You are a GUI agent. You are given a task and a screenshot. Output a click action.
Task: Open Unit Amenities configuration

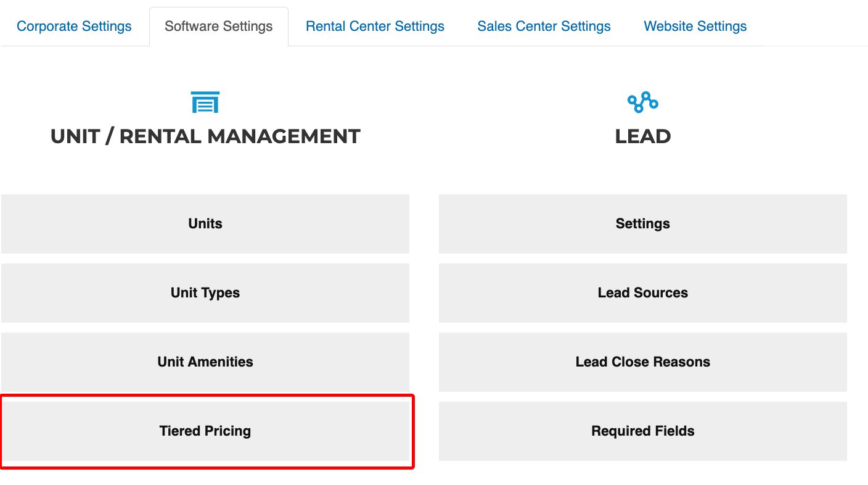pyautogui.click(x=205, y=362)
